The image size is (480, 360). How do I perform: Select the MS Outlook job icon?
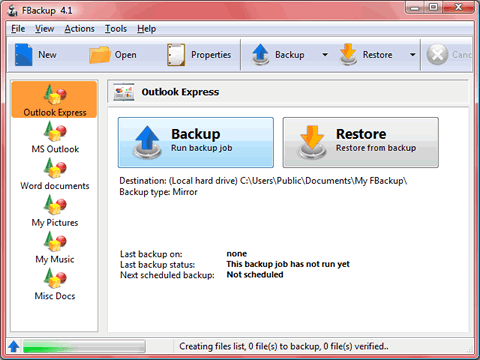[x=55, y=131]
